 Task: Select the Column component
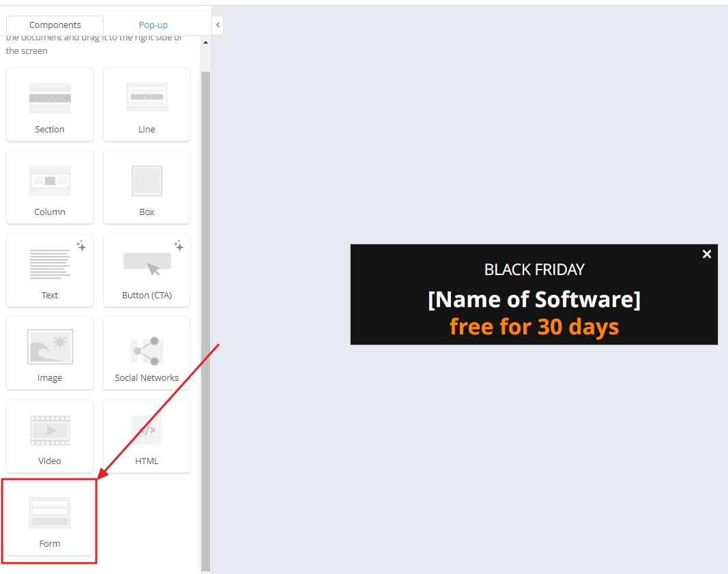[49, 187]
